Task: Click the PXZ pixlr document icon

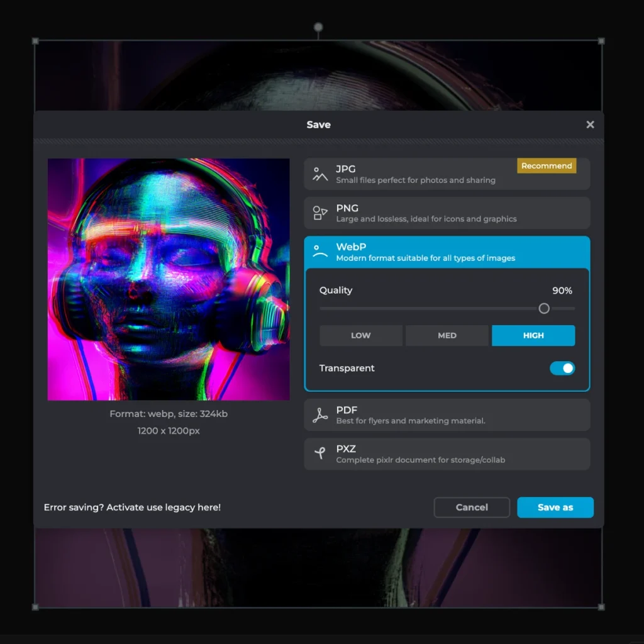Action: (x=320, y=454)
